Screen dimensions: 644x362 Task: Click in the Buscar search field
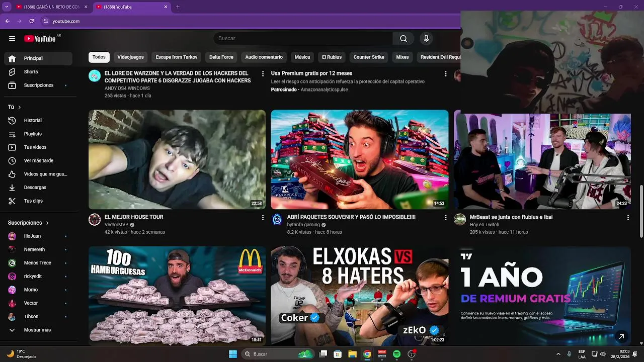tap(303, 39)
